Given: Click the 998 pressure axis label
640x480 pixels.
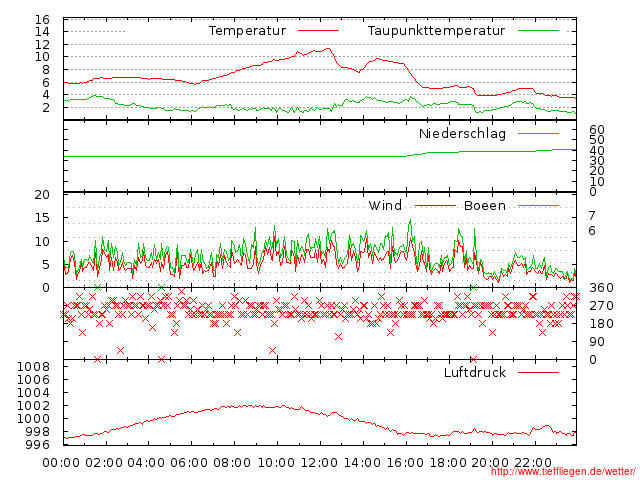Looking at the screenshot, I should (38, 431).
